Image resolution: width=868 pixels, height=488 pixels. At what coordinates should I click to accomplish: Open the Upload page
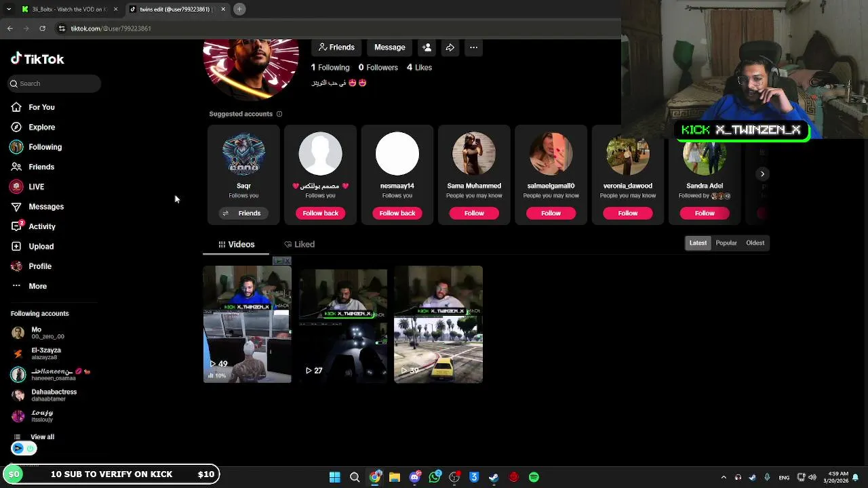pos(32,246)
